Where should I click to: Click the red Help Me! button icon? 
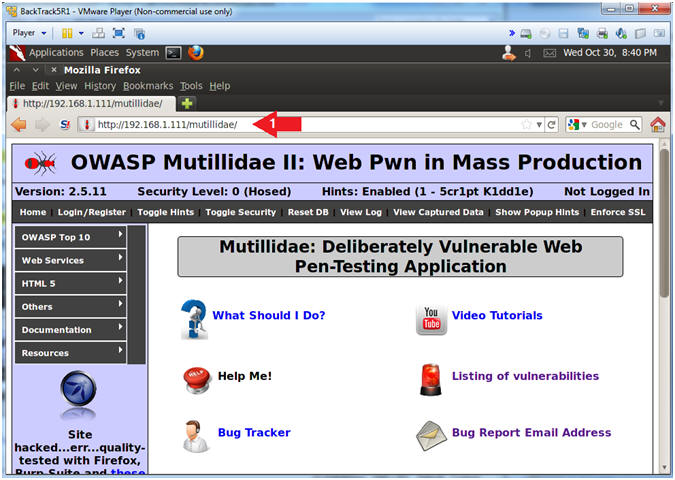pyautogui.click(x=197, y=380)
